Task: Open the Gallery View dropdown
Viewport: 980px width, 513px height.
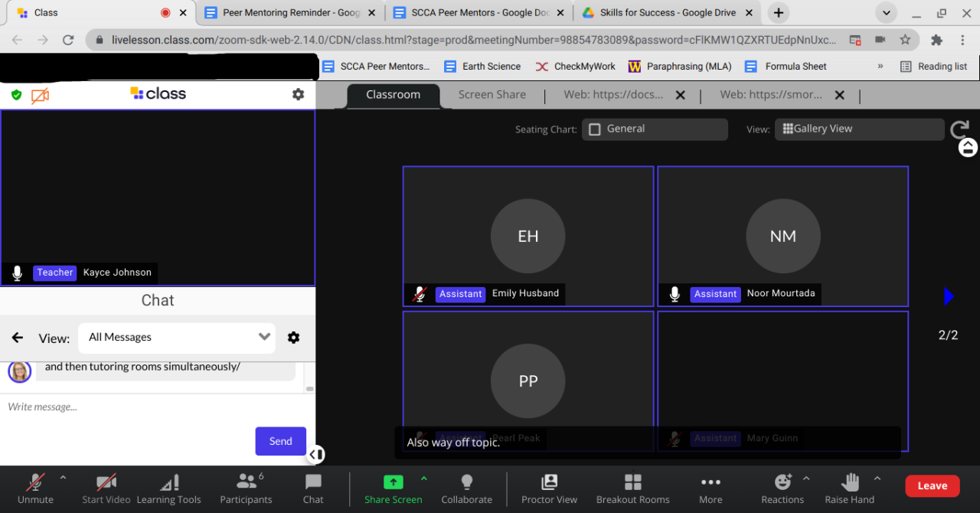Action: (x=859, y=129)
